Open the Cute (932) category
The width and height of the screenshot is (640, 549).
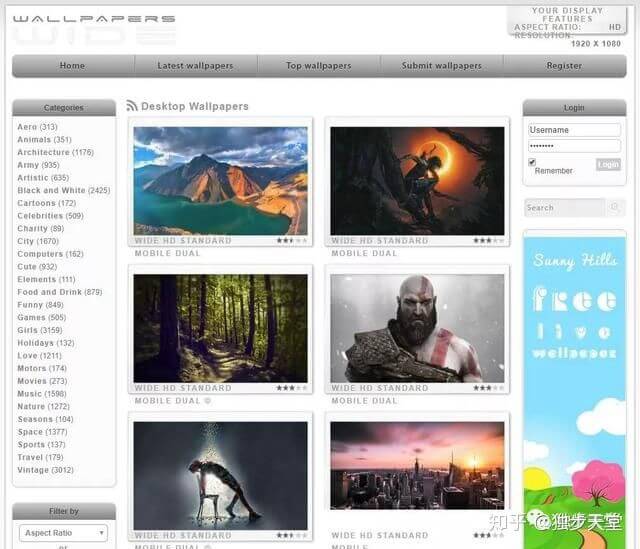[x=37, y=267]
